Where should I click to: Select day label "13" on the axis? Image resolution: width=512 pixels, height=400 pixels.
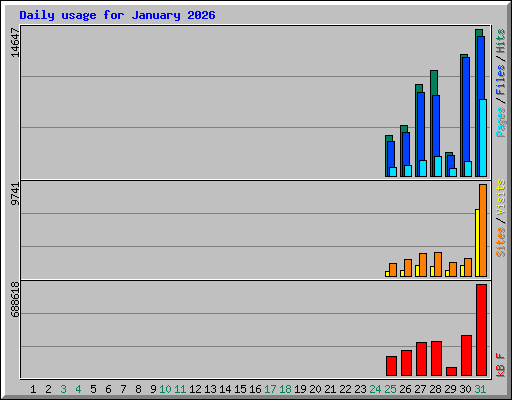click(210, 389)
